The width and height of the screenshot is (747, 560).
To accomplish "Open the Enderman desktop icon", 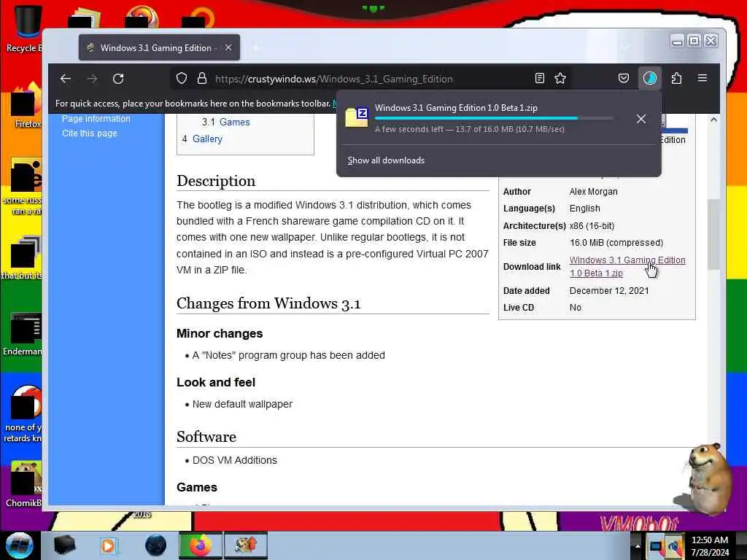I will tap(23, 333).
